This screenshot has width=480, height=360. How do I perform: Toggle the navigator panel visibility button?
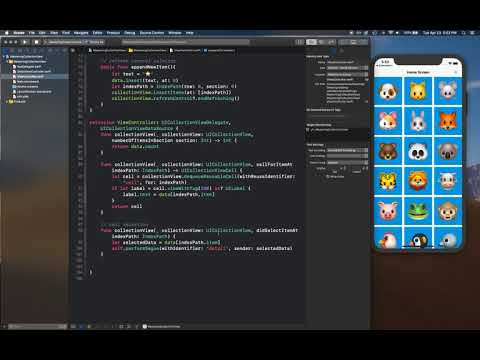[x=344, y=42]
